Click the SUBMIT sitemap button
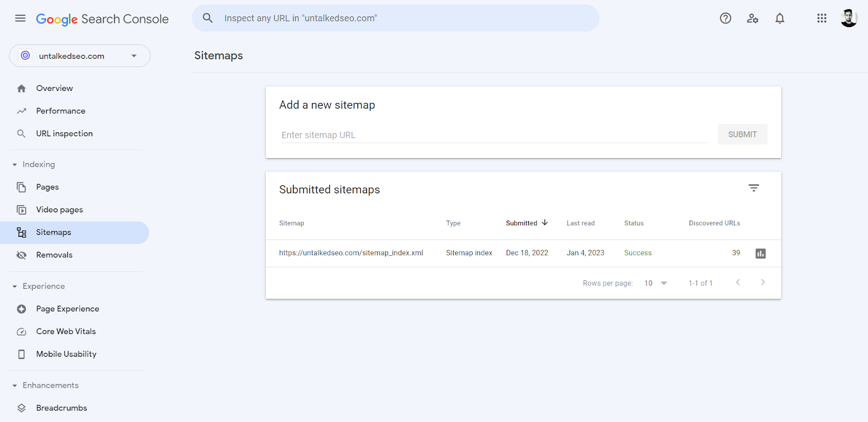868x422 pixels. [742, 134]
